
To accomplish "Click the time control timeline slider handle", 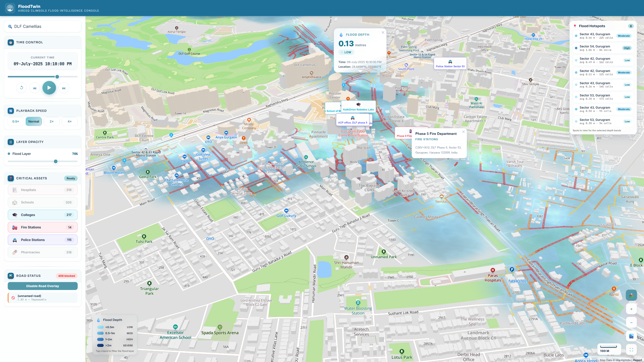I will (x=57, y=77).
